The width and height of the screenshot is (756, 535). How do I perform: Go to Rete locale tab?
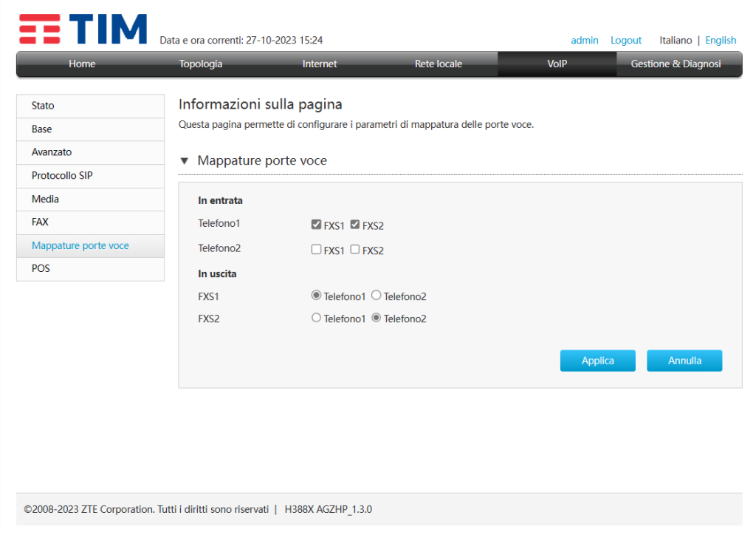tap(439, 64)
